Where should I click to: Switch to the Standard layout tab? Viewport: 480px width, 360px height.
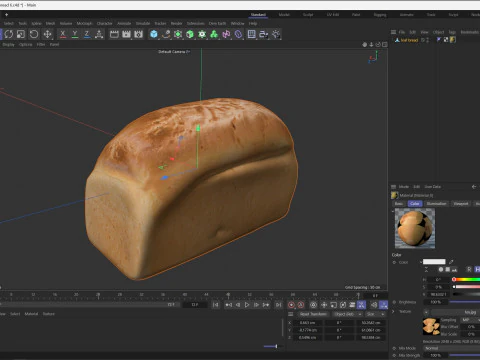[x=258, y=15]
